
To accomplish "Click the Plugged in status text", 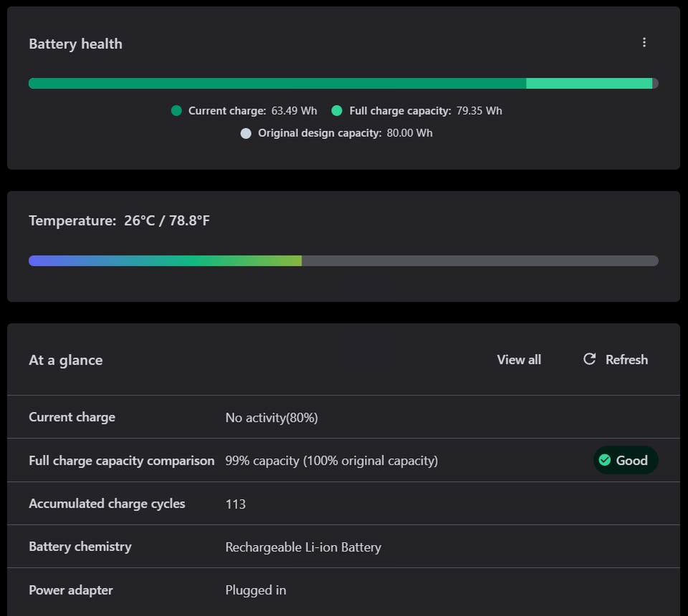I will (x=256, y=590).
